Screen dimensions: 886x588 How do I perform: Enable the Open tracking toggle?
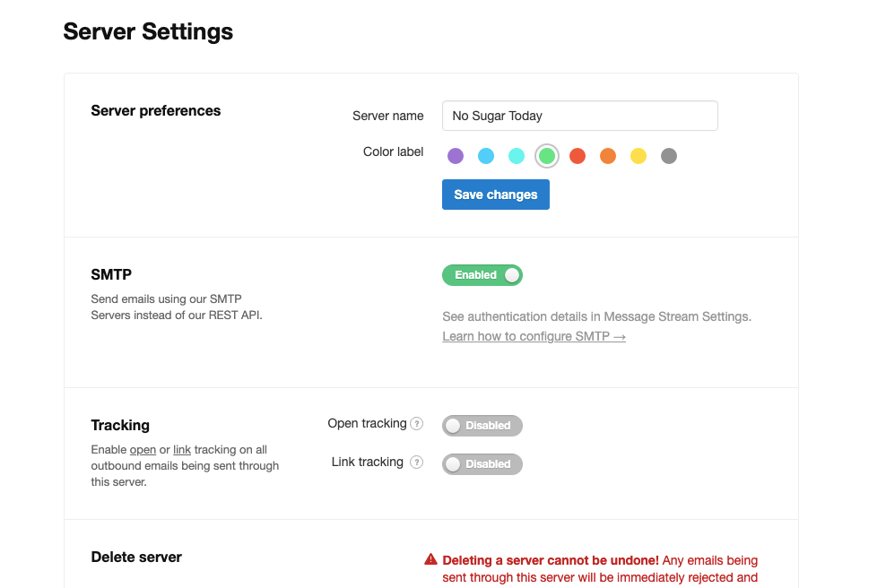point(482,426)
